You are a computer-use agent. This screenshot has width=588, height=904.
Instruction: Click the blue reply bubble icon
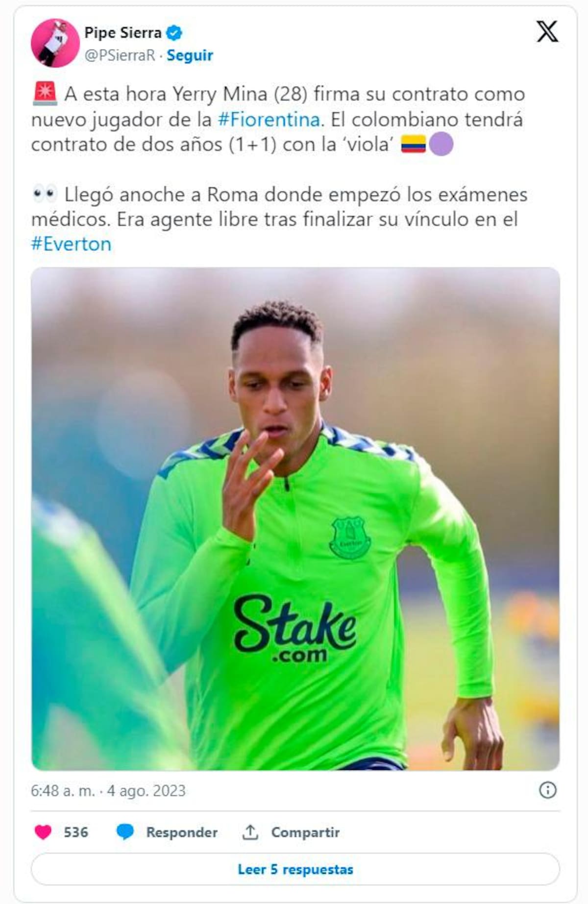pyautogui.click(x=125, y=831)
